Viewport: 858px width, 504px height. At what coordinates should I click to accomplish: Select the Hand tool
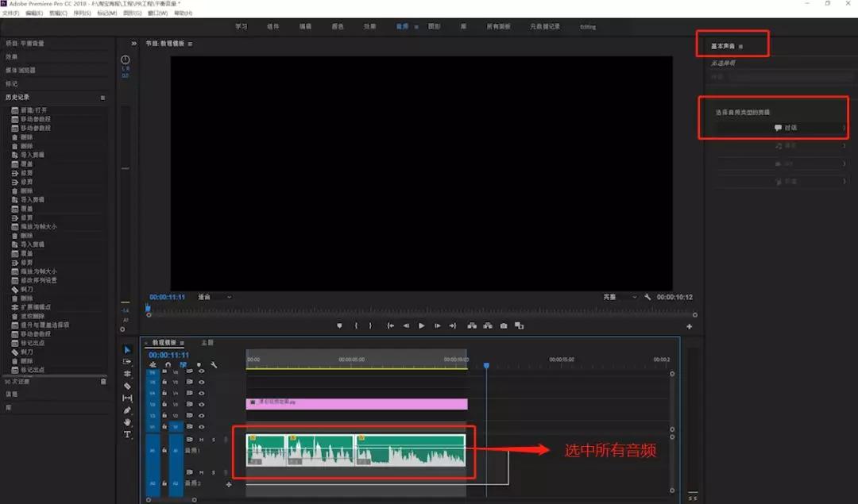point(127,422)
